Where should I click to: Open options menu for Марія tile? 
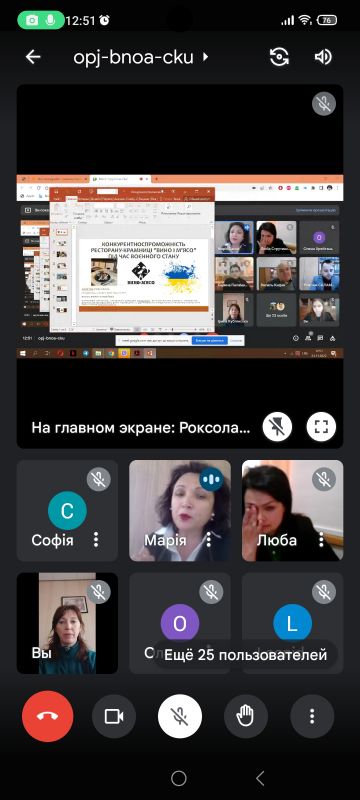[x=209, y=540]
